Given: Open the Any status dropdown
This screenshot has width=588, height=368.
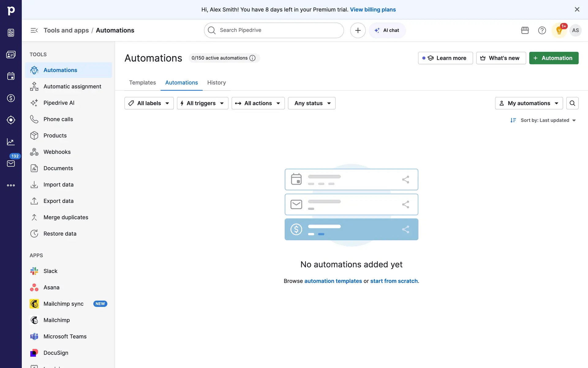Looking at the screenshot, I should 311,103.
